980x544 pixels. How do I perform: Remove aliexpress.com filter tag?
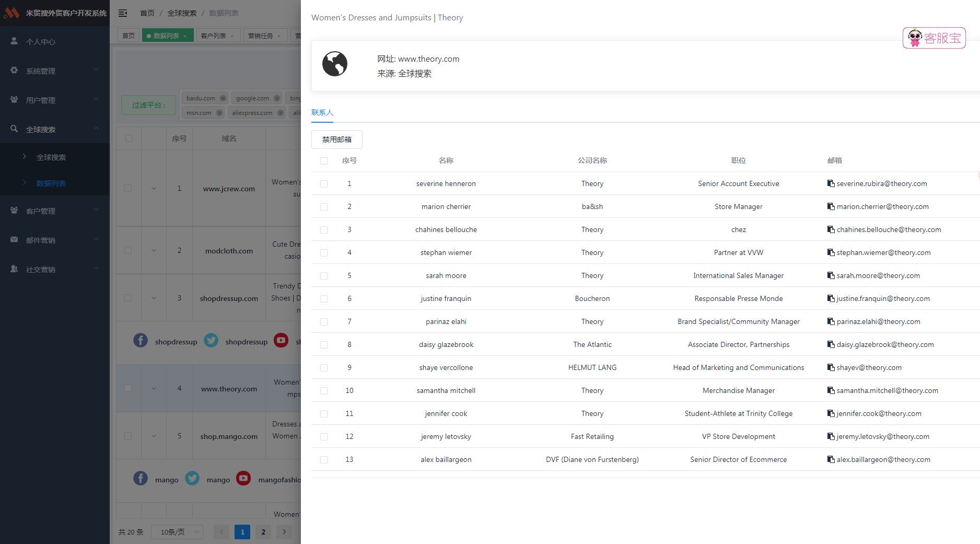coord(281,113)
